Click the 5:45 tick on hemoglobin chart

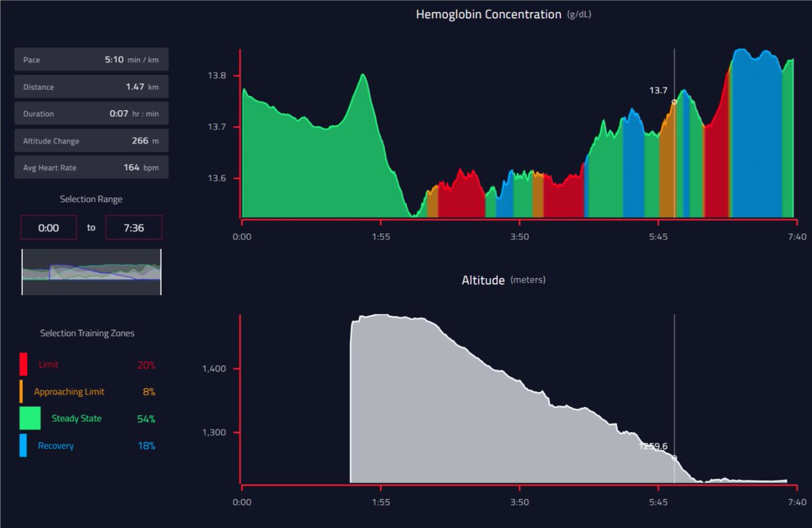[x=658, y=237]
